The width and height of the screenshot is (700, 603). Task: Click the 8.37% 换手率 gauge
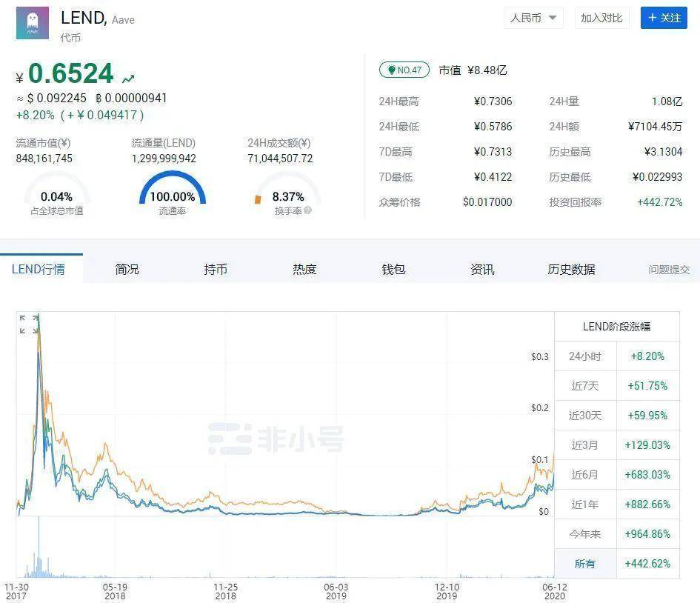click(288, 192)
